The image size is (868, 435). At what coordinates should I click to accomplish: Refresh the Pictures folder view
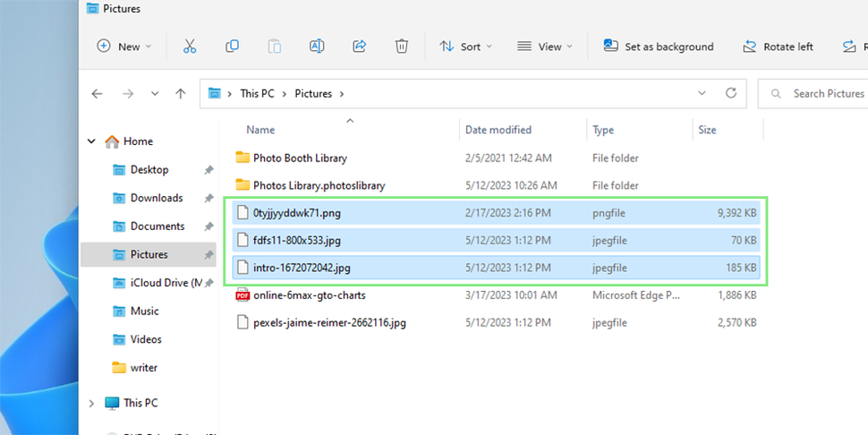point(731,93)
